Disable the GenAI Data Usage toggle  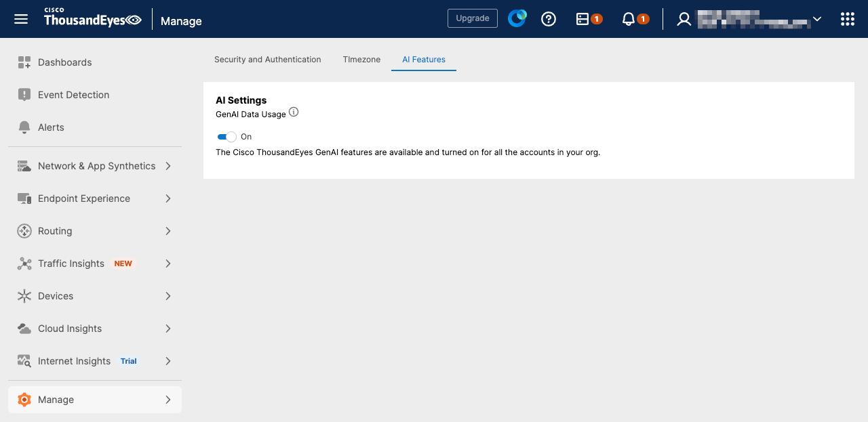pyautogui.click(x=227, y=137)
